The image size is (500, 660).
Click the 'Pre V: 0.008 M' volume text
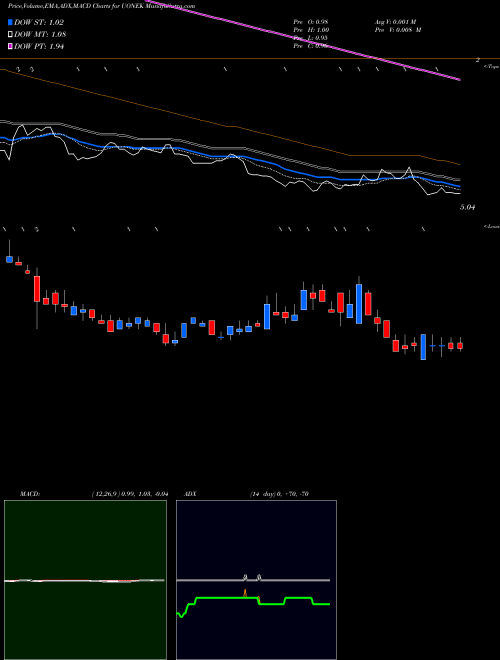click(398, 30)
